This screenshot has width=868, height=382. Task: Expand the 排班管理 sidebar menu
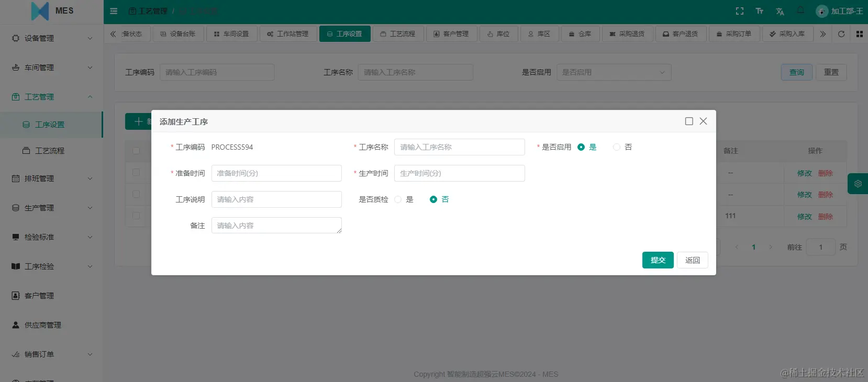pyautogui.click(x=52, y=178)
